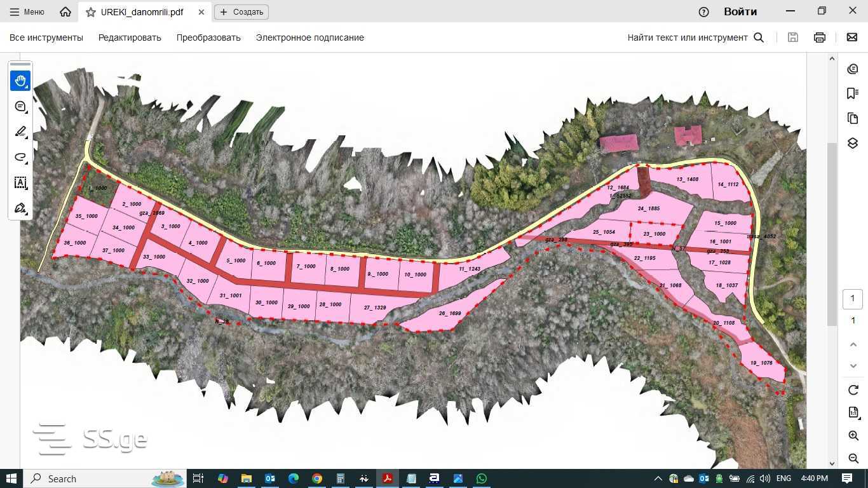Viewport: 868px width, 488px height.
Task: Pick the freehand Draw tool
Action: click(x=20, y=157)
